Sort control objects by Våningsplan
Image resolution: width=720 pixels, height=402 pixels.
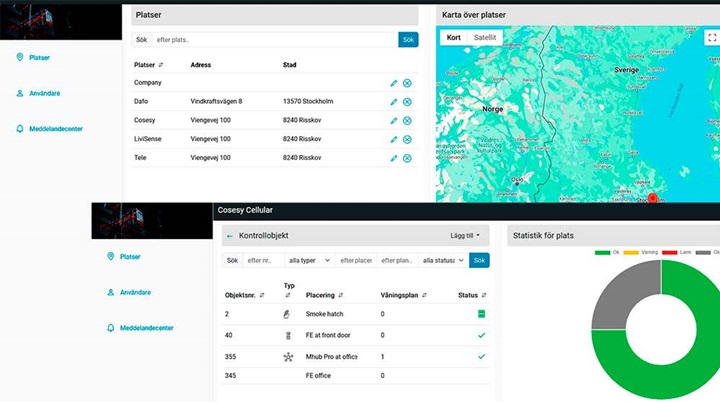424,295
